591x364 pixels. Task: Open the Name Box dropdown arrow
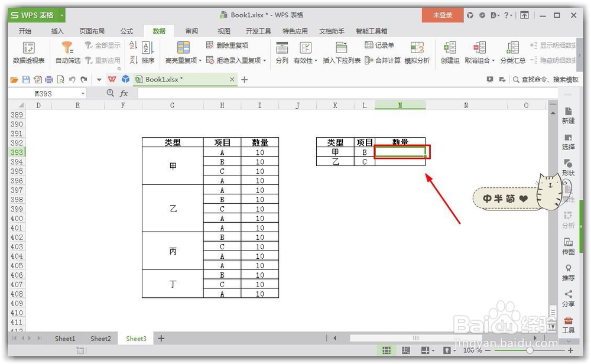coord(83,93)
